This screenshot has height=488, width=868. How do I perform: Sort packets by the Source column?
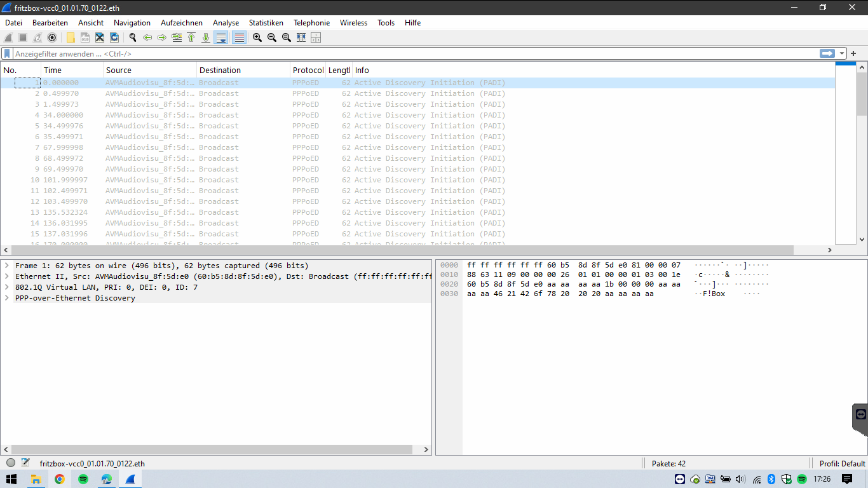pyautogui.click(x=150, y=70)
